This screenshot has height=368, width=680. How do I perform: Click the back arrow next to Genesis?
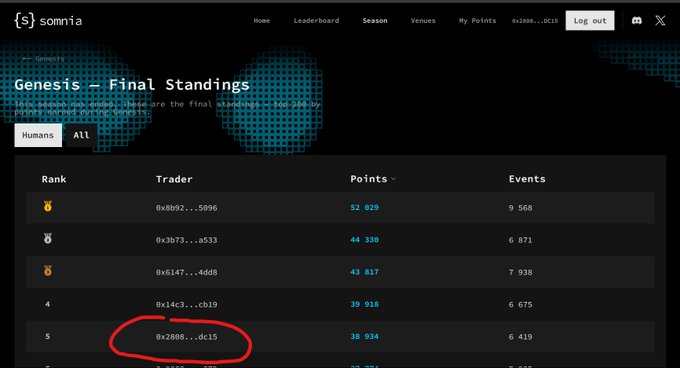pyautogui.click(x=26, y=59)
